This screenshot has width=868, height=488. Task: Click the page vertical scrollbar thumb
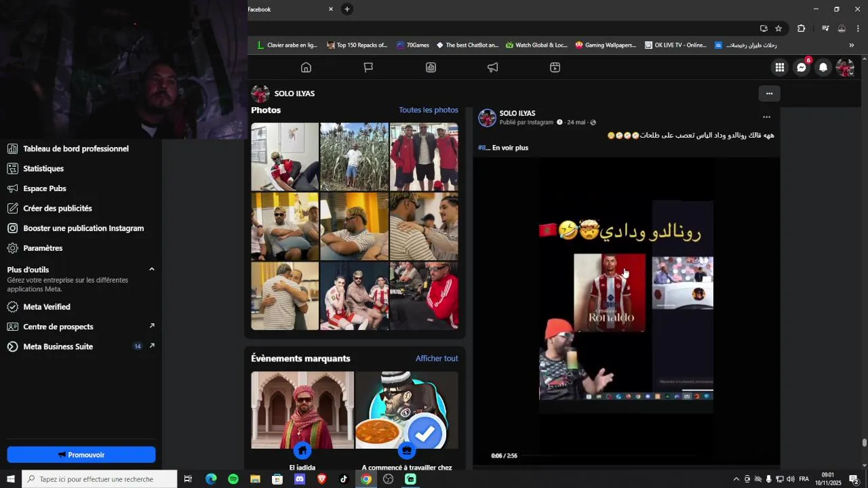[x=864, y=443]
